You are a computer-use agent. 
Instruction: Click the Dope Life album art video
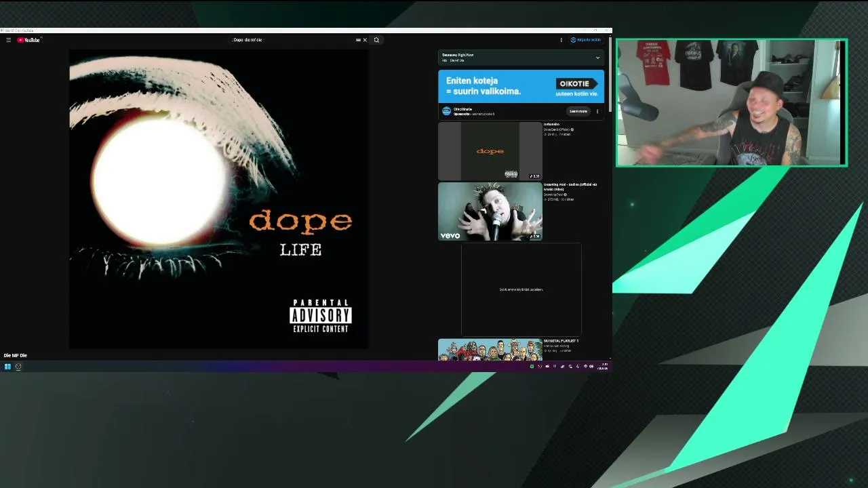pyautogui.click(x=219, y=199)
